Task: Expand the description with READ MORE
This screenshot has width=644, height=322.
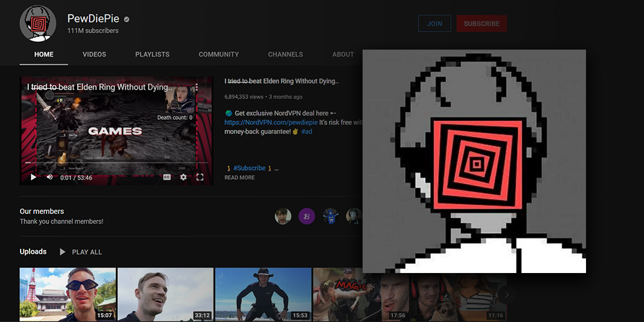Action: click(240, 178)
